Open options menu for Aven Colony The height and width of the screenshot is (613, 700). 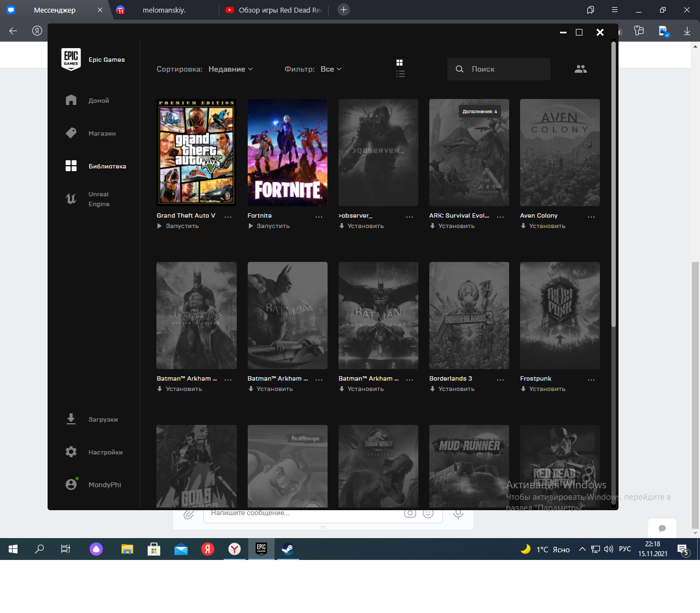pos(591,217)
